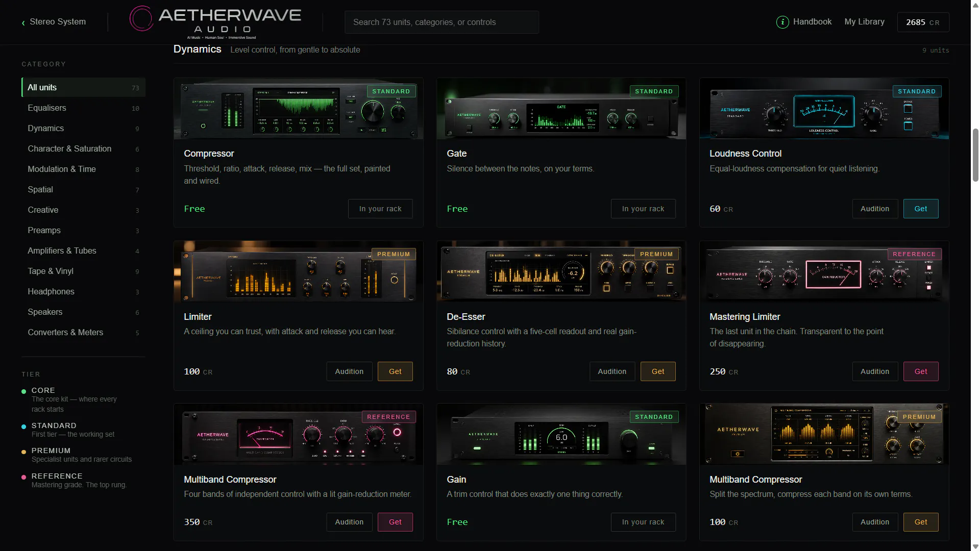This screenshot has width=980, height=551.
Task: Filter by Preamps category
Action: point(83,230)
